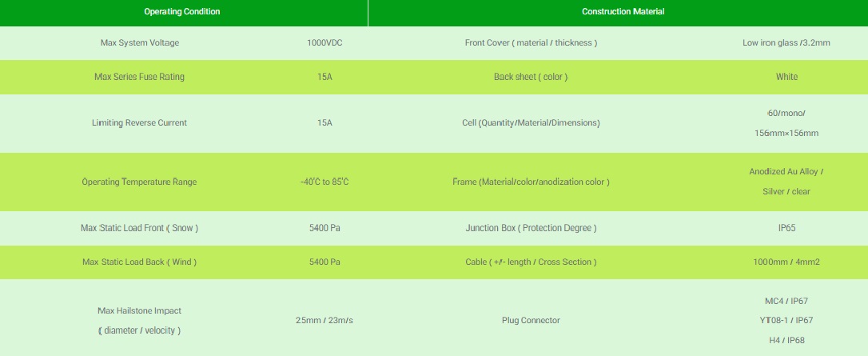Click the Construction Material header
Viewport: 868px width, 356px height.
coord(623,12)
